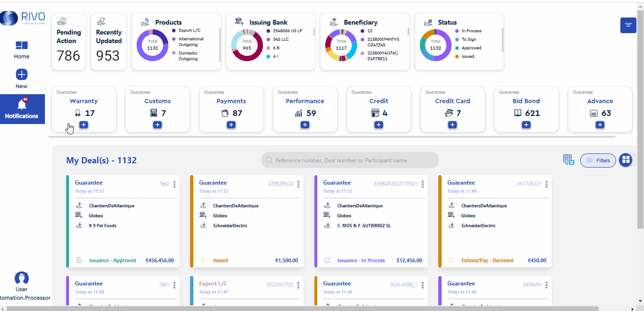
Task: Open kebab menu on 3456sfm deal card
Action: pos(547,285)
